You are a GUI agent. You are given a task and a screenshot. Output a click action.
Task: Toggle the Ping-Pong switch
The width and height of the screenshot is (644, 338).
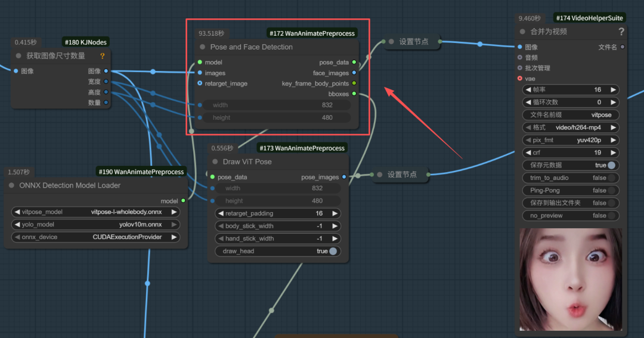click(x=612, y=191)
